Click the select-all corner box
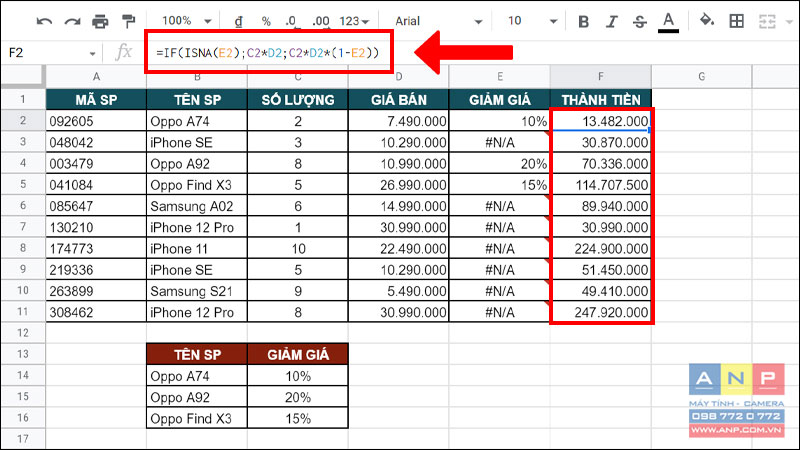The image size is (800, 450). [23, 77]
